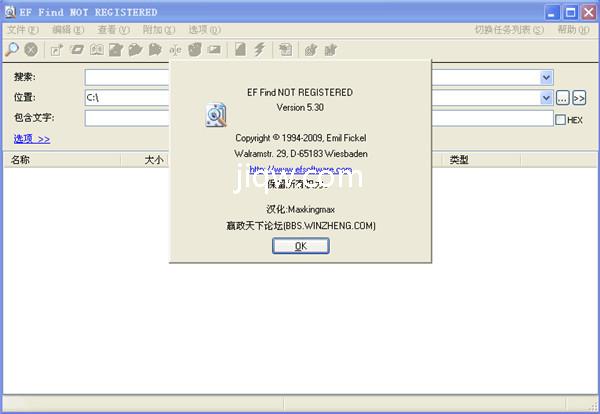Image resolution: width=600 pixels, height=414 pixels.
Task: Expand the 选项 >> options section
Action: [32, 139]
